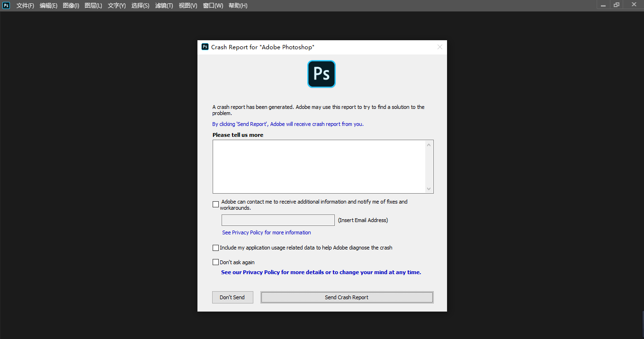The image size is (644, 339).
Task: Click the Don't Send button
Action: point(233,297)
